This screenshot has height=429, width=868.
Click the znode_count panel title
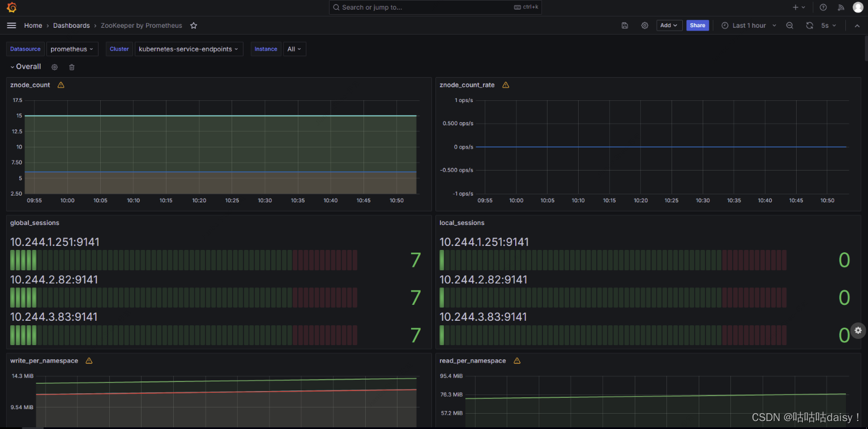click(x=30, y=85)
